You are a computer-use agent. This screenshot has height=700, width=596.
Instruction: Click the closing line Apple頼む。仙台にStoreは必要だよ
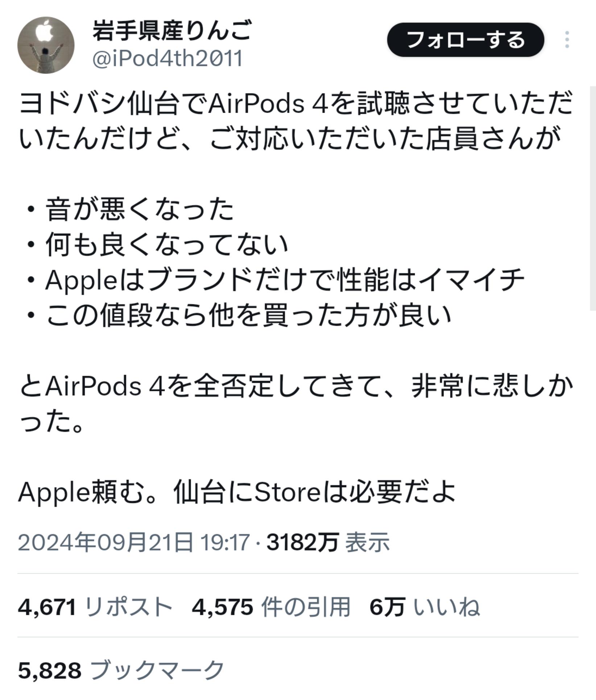pyautogui.click(x=237, y=493)
